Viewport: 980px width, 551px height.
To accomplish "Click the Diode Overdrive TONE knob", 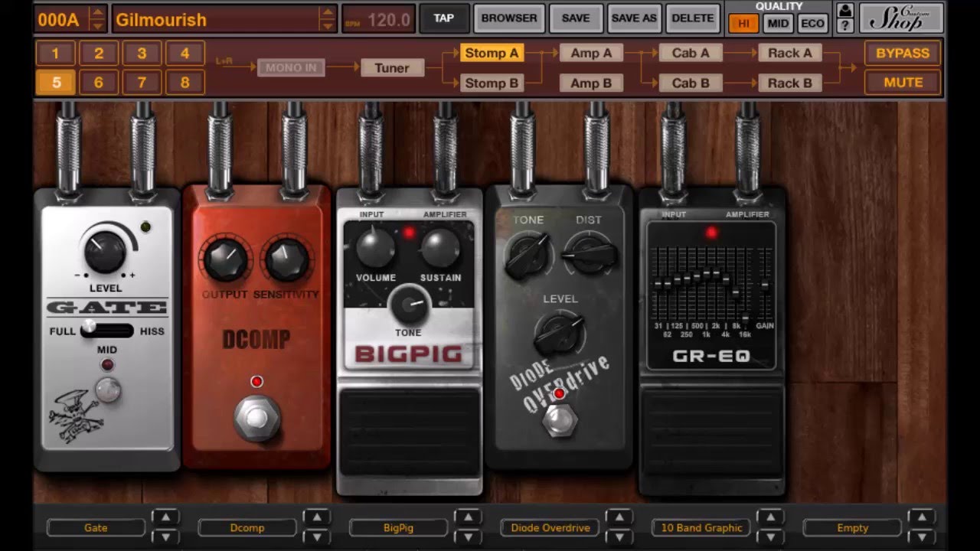I will tap(528, 254).
